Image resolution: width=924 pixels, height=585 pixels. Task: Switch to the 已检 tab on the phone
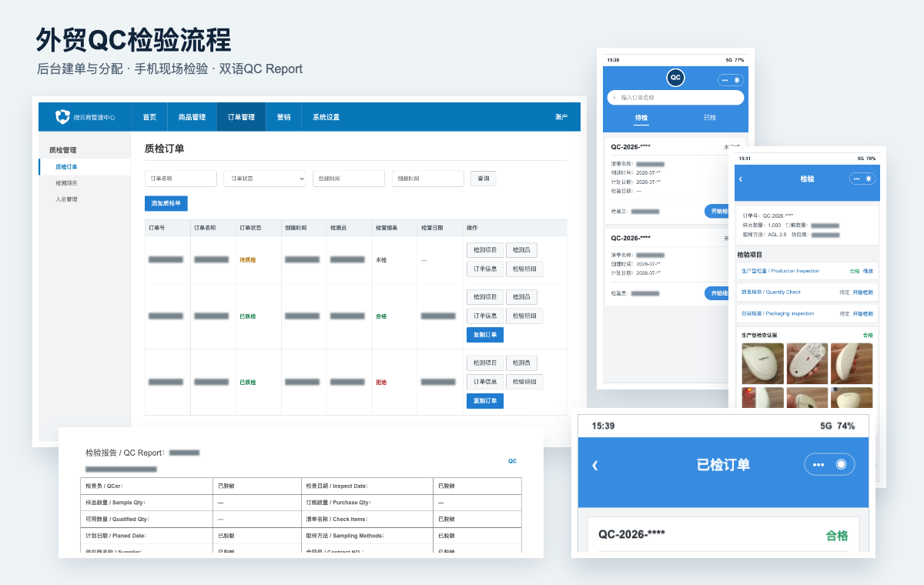click(x=710, y=118)
